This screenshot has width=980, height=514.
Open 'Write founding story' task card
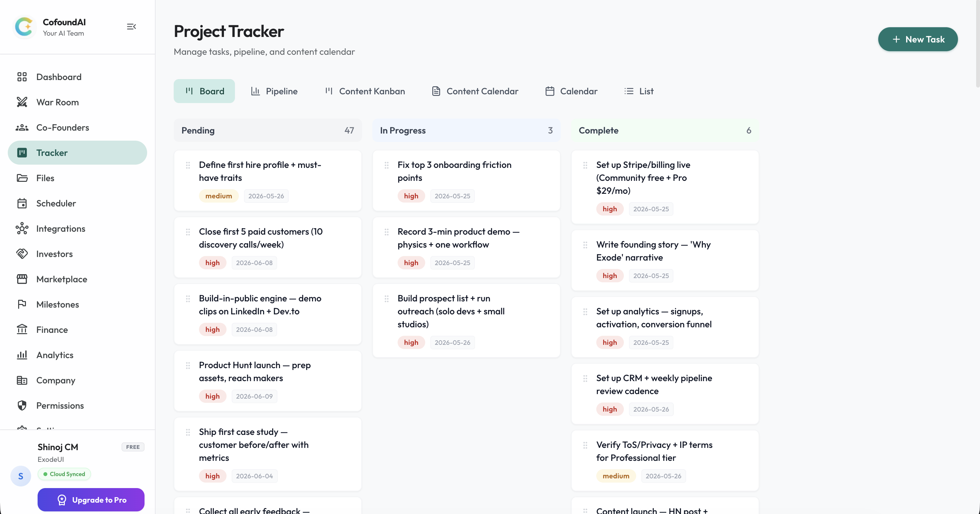[665, 260]
